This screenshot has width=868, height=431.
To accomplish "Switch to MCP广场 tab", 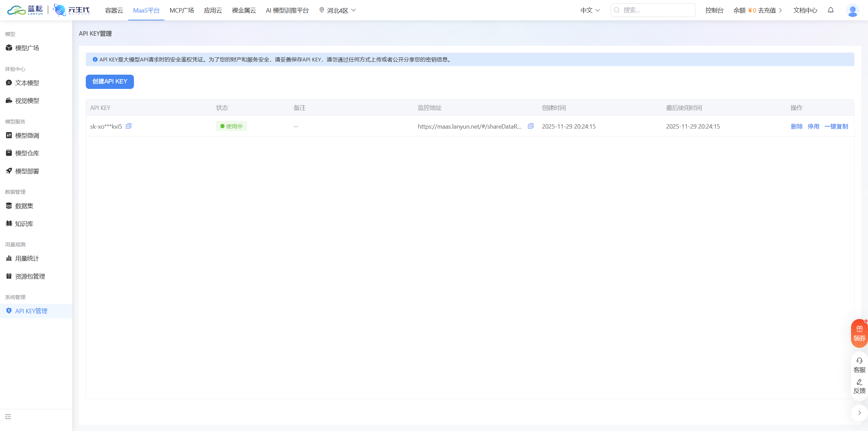I will click(x=182, y=10).
